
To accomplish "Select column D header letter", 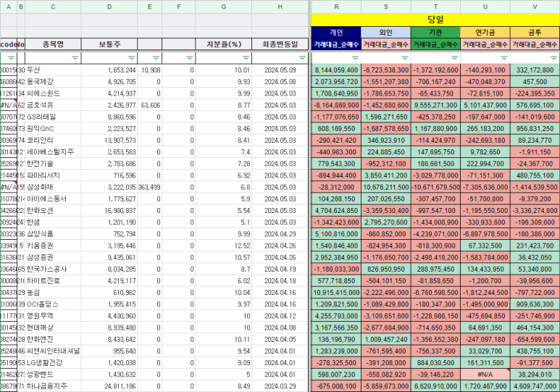I will click(x=109, y=7).
